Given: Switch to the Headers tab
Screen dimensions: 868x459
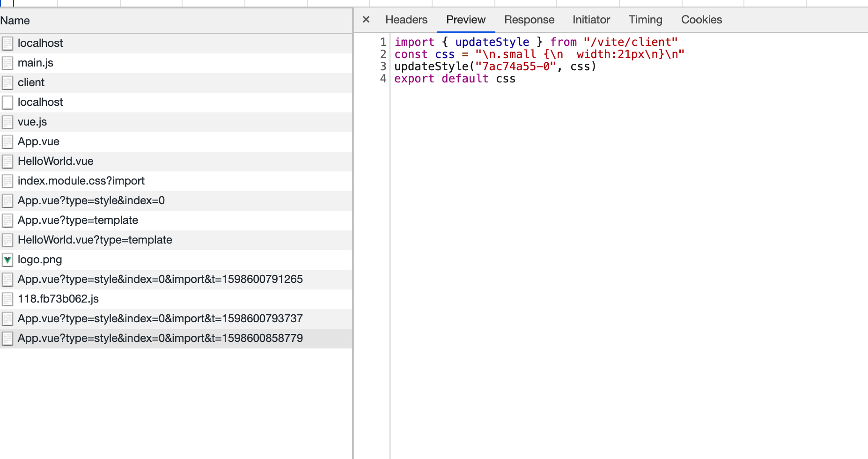Looking at the screenshot, I should [x=406, y=20].
